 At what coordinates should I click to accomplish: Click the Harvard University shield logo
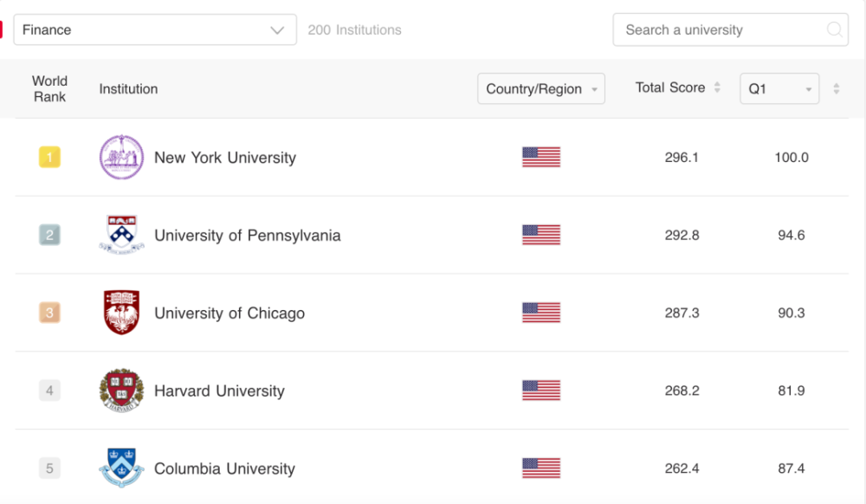(121, 391)
